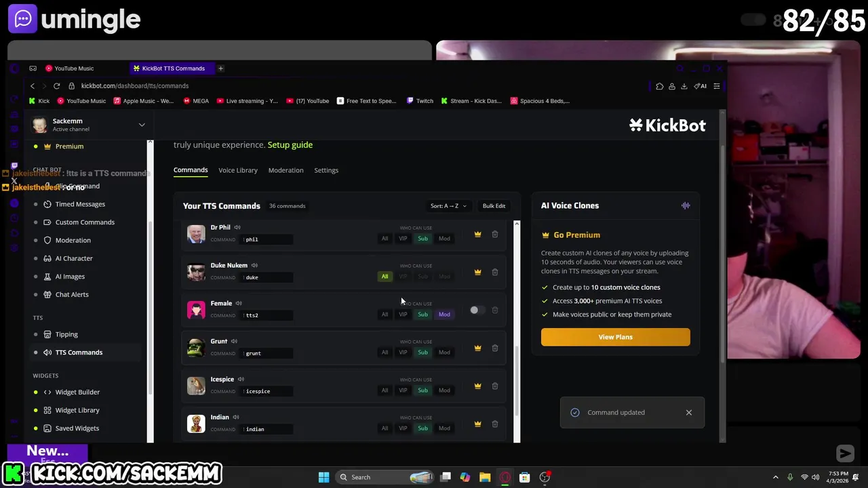This screenshot has width=868, height=488.
Task: Click the View Plans button
Action: pos(616,337)
